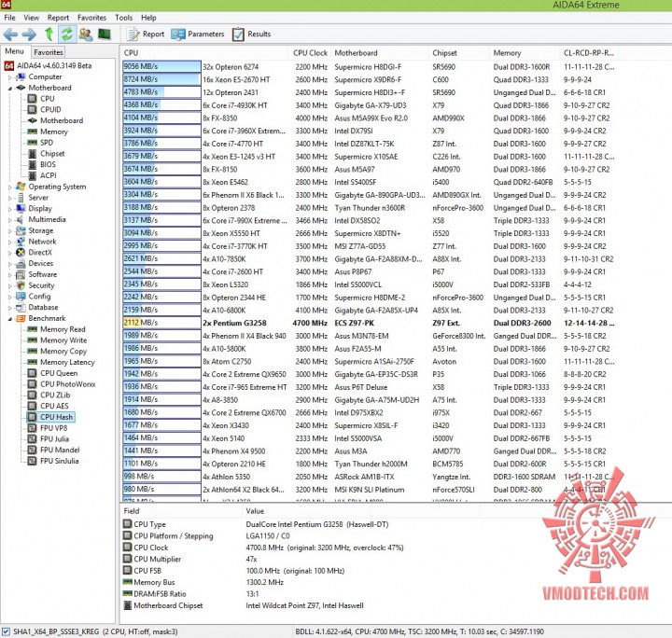Open the Favorites menu
Viewport: 672px width, 638px height.
[x=91, y=18]
